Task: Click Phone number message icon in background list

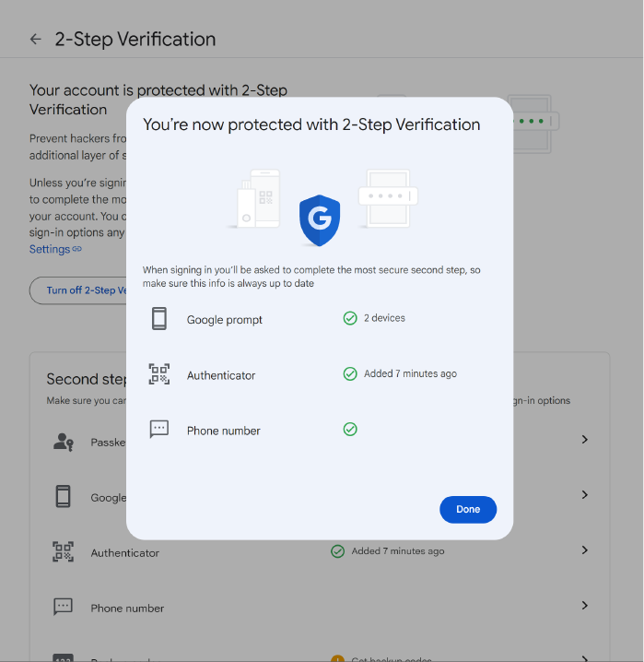Action: pyautogui.click(x=64, y=607)
